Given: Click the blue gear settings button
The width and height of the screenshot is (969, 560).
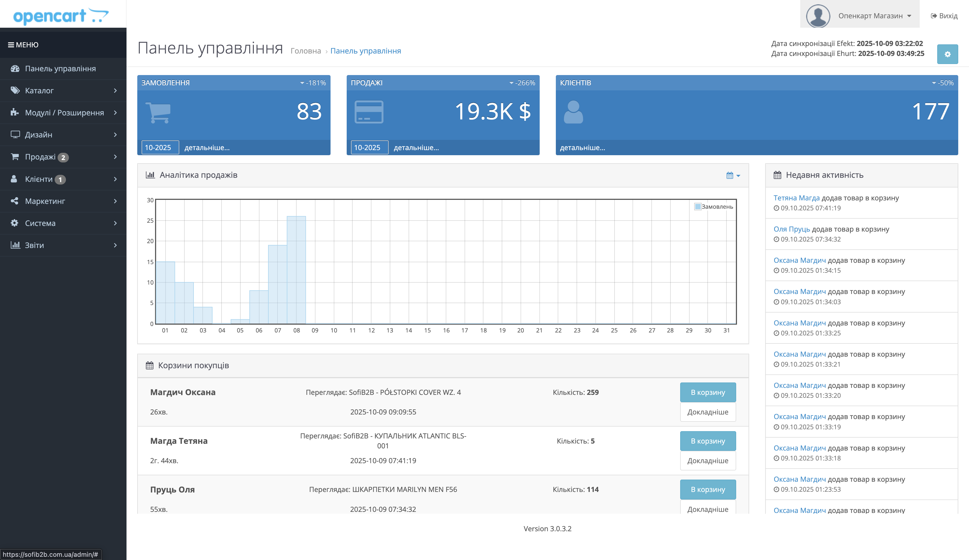Looking at the screenshot, I should pos(947,54).
